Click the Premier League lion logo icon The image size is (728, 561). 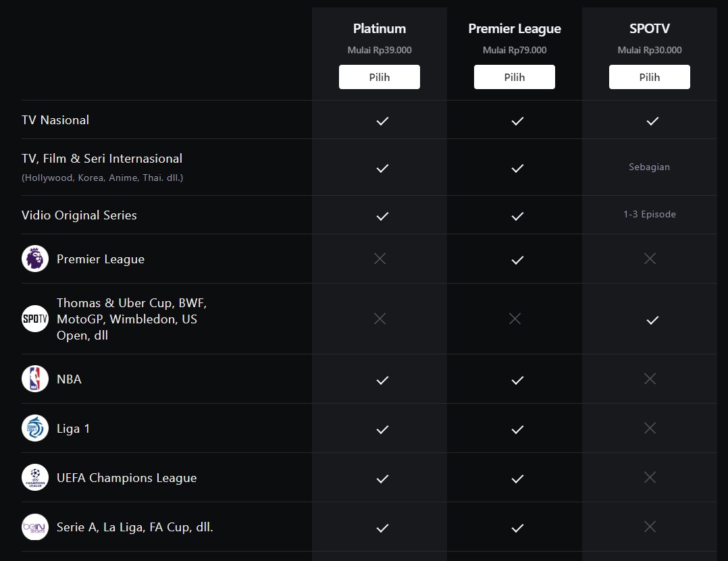pyautogui.click(x=35, y=259)
